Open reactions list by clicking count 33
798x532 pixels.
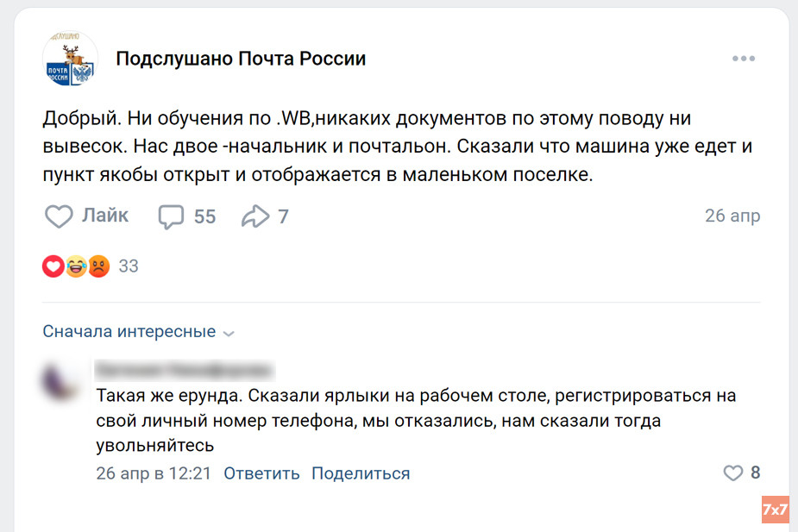click(128, 266)
